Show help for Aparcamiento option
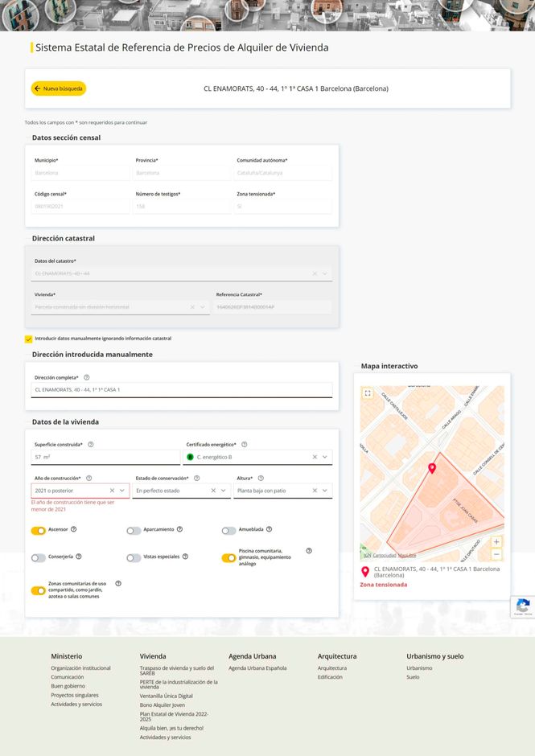 click(179, 529)
